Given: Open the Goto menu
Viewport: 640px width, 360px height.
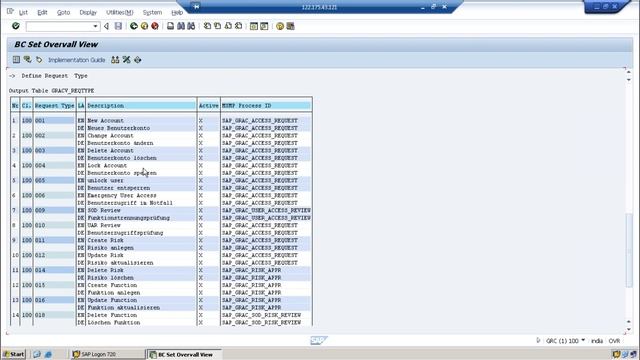Looking at the screenshot, I should tap(63, 13).
